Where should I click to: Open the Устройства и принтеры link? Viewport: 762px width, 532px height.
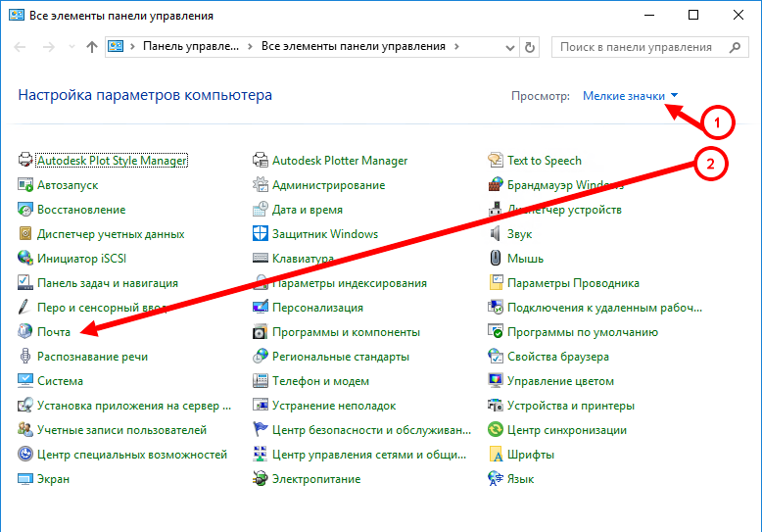(570, 406)
